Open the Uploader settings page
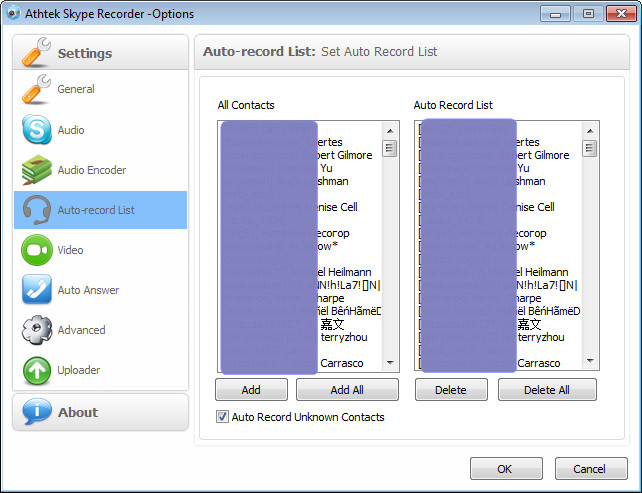642x493 pixels. coord(100,370)
